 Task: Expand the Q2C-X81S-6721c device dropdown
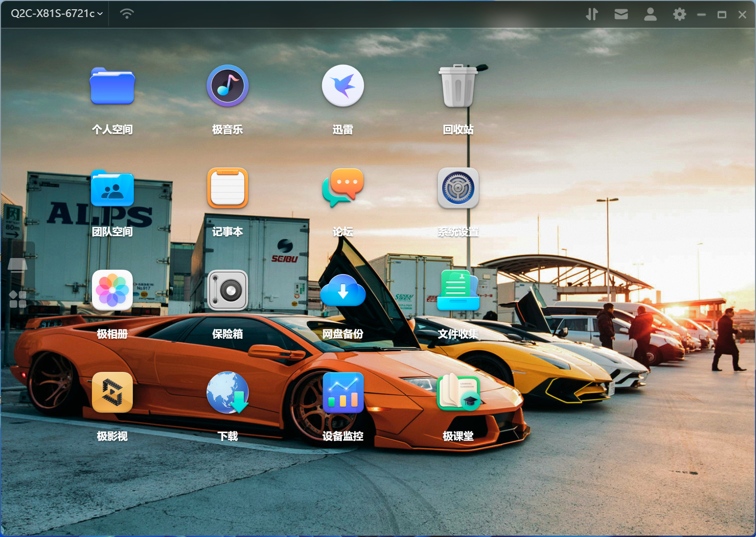[57, 14]
